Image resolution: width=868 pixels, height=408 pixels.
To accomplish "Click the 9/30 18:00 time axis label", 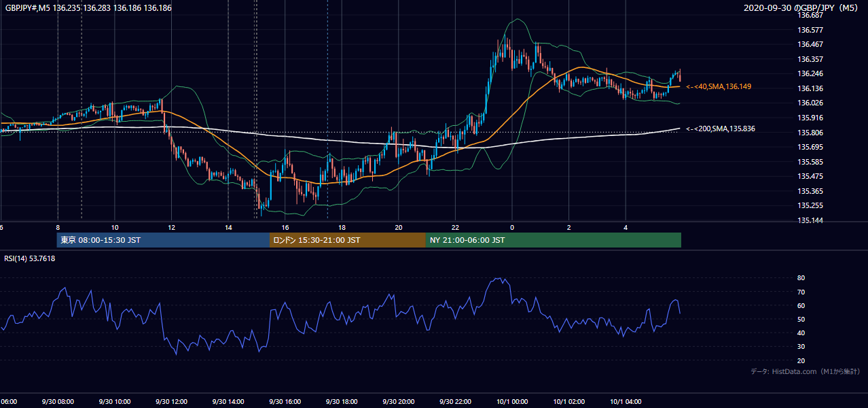I will 342,402.
